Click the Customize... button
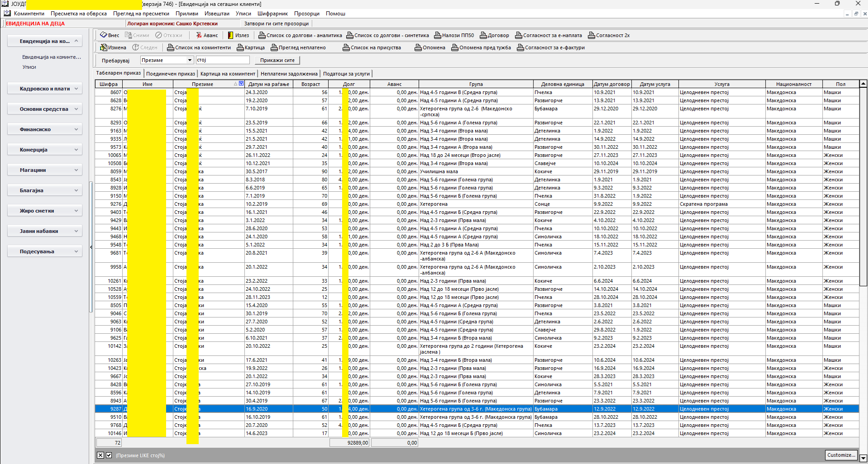This screenshot has width=868, height=464. coord(841,455)
